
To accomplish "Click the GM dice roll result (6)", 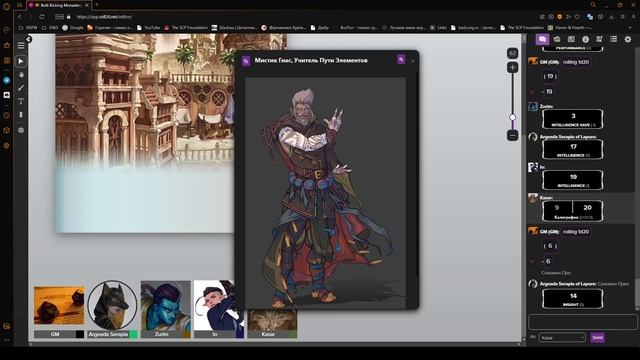I will (x=550, y=246).
